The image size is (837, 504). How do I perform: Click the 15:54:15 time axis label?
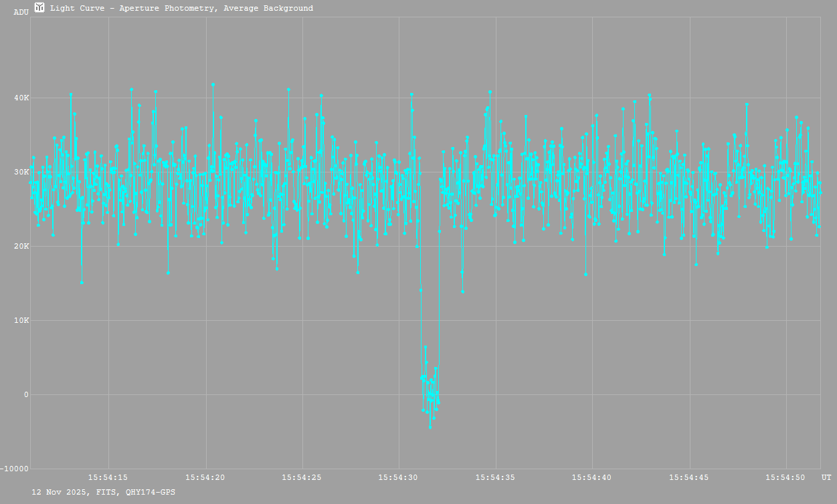(x=108, y=477)
